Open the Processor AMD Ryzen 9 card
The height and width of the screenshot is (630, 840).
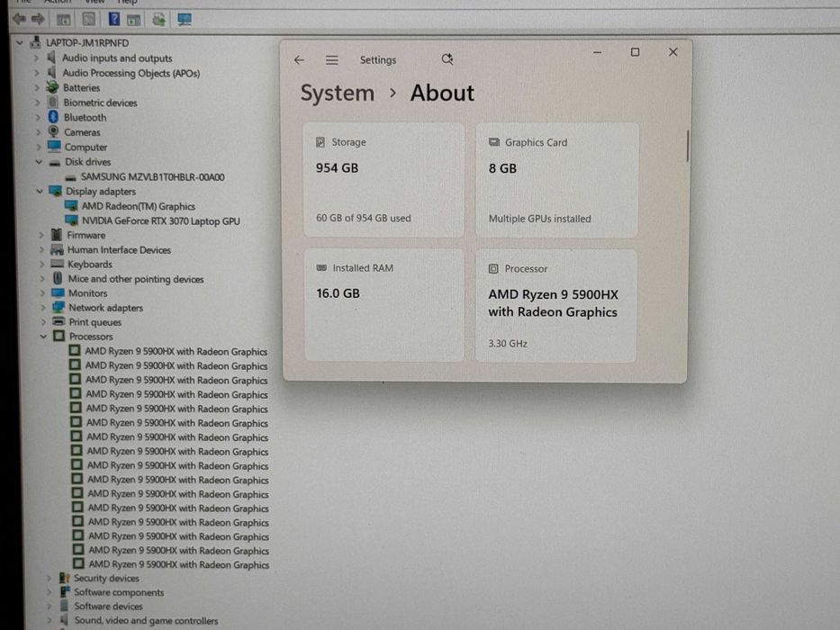click(555, 306)
